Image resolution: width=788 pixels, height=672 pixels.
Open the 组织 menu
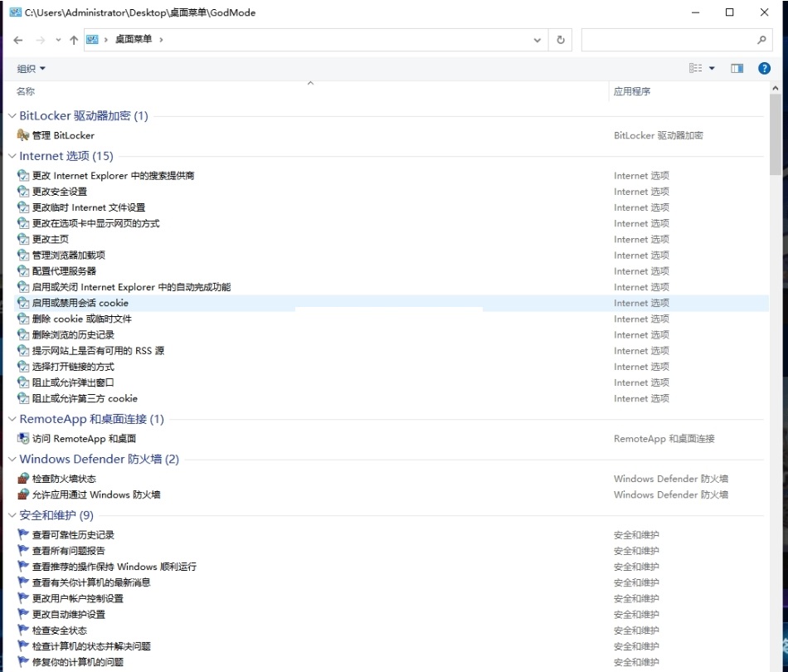click(32, 69)
